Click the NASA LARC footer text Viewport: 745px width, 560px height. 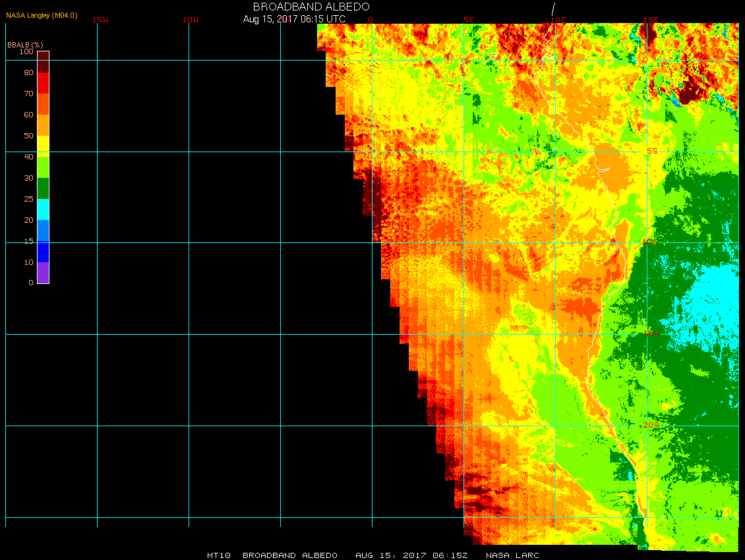pos(512,555)
